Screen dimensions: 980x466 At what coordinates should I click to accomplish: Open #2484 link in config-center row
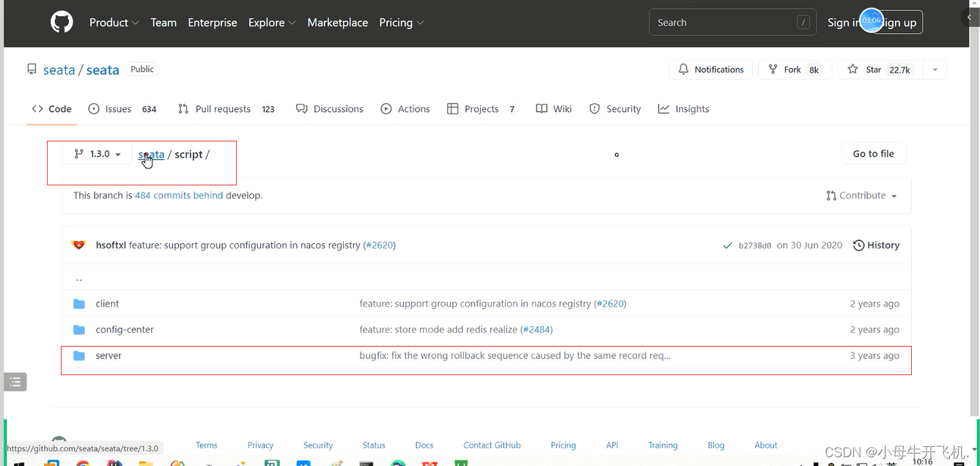(537, 330)
